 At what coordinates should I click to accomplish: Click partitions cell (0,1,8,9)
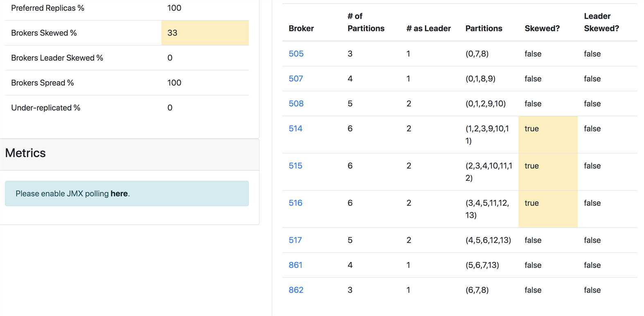pyautogui.click(x=480, y=78)
